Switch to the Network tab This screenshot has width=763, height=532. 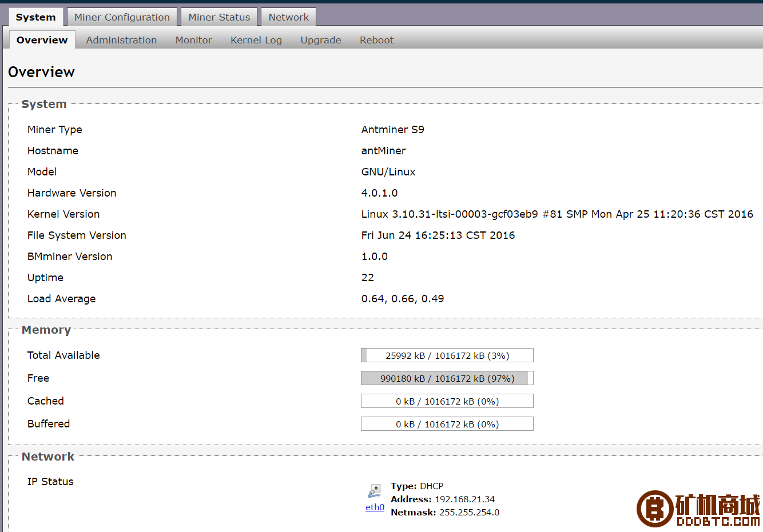tap(289, 17)
